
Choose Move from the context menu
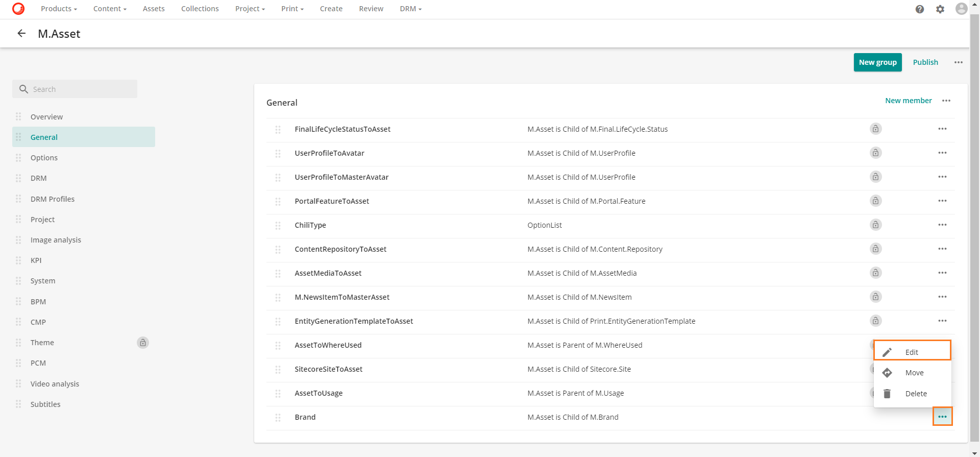pos(914,373)
